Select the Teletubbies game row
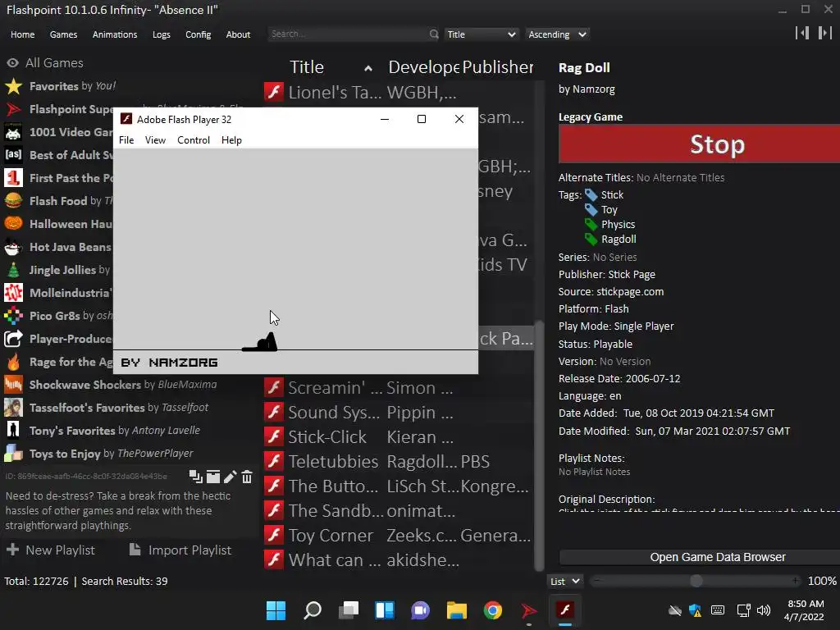 [x=399, y=461]
